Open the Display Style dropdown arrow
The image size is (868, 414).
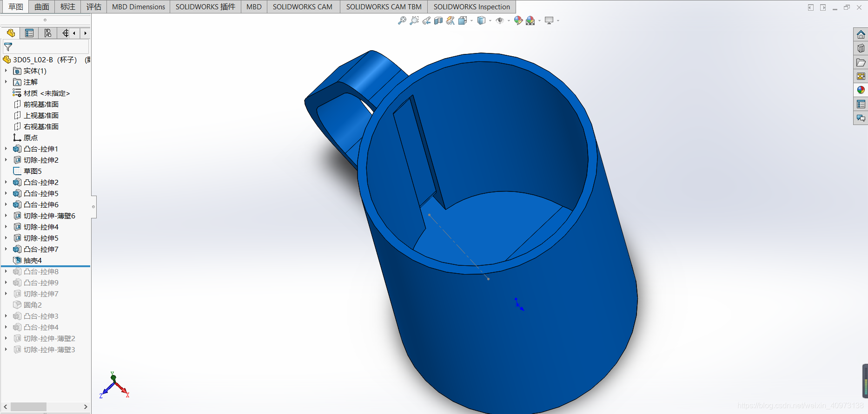coord(490,20)
